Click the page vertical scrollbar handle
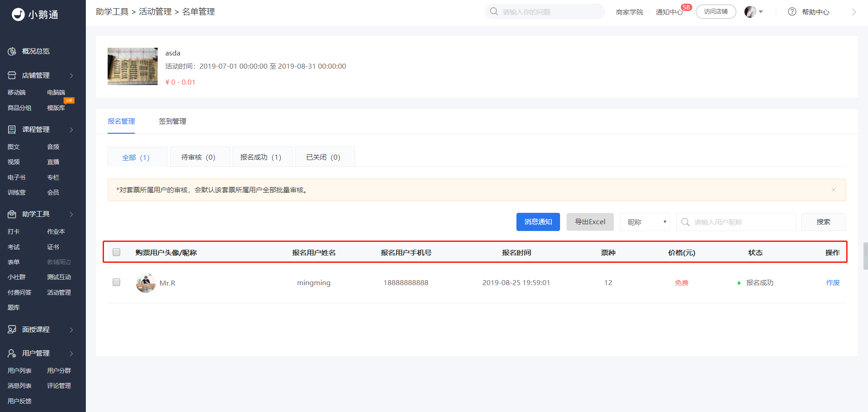Image resolution: width=868 pixels, height=412 pixels. click(866, 256)
